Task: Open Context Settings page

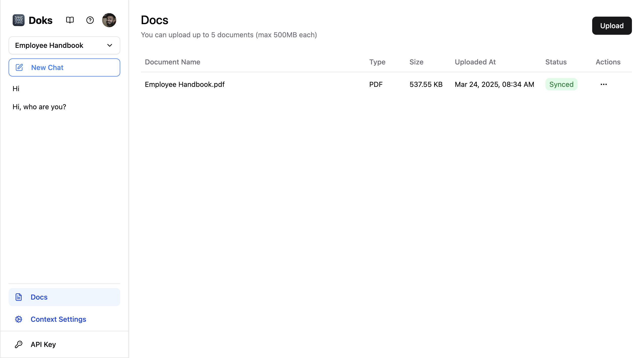Action: point(58,319)
